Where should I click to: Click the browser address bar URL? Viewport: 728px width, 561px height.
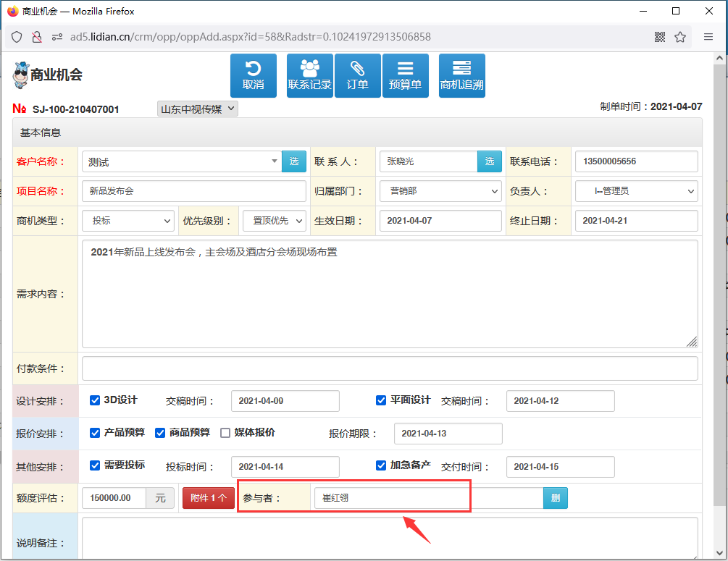click(x=250, y=37)
